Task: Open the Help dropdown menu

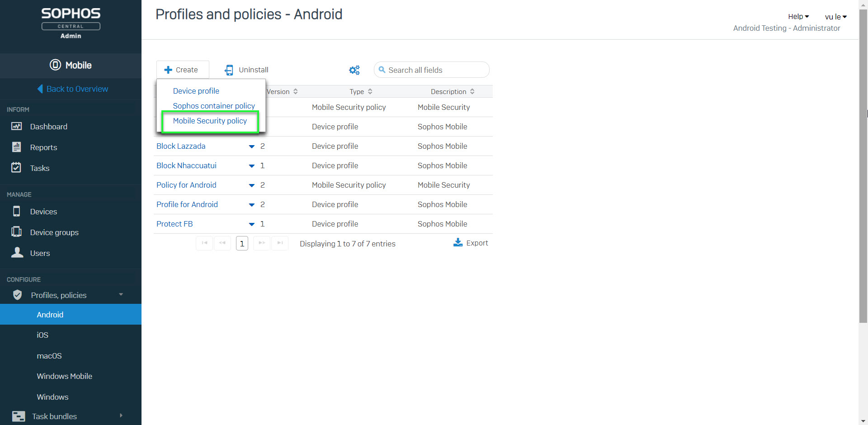Action: coord(798,16)
